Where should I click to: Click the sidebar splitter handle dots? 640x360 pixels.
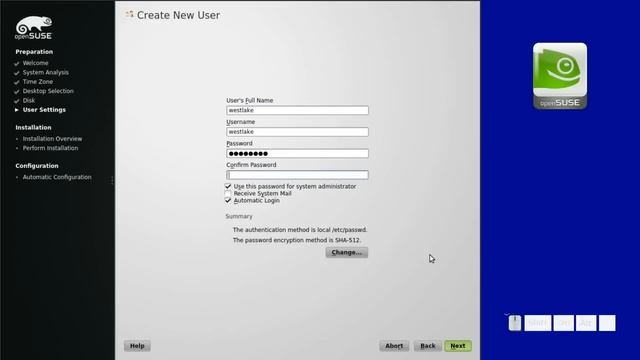tap(112, 180)
